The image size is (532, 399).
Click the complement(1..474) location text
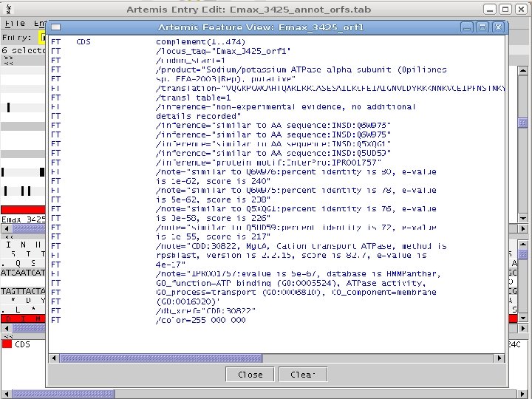coord(200,41)
